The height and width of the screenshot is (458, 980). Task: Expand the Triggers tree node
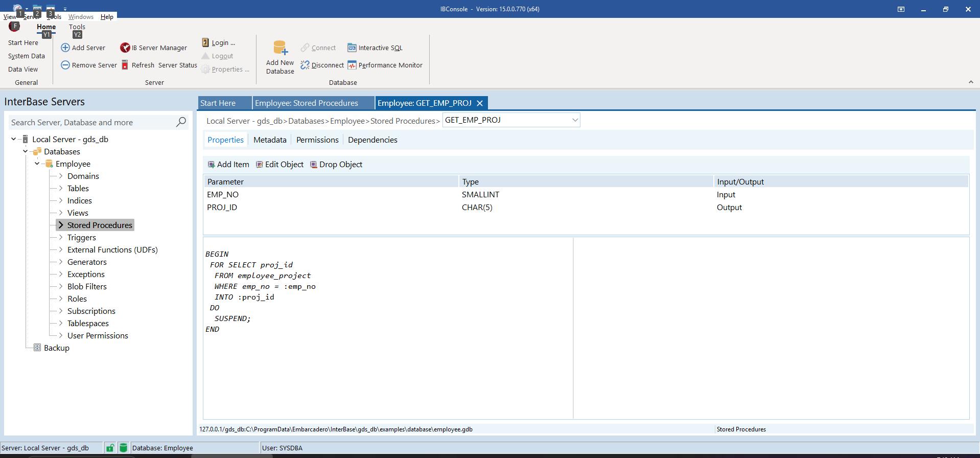61,237
